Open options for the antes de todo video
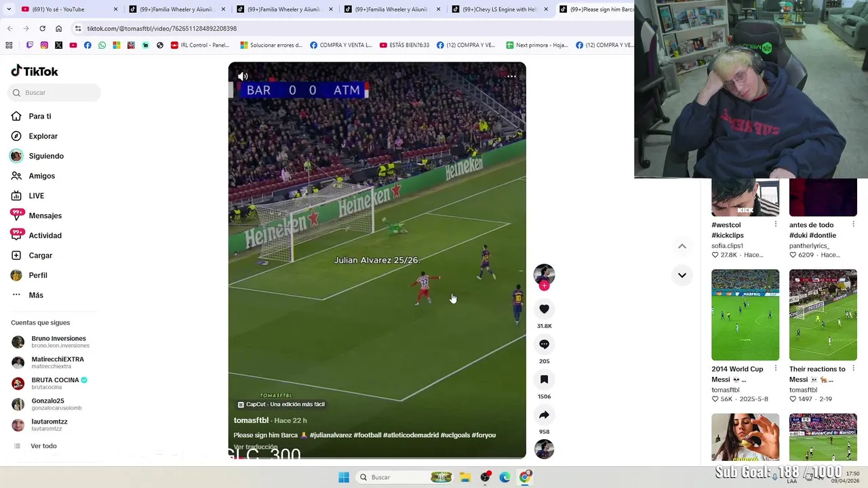This screenshot has width=868, height=488. coord(853,224)
